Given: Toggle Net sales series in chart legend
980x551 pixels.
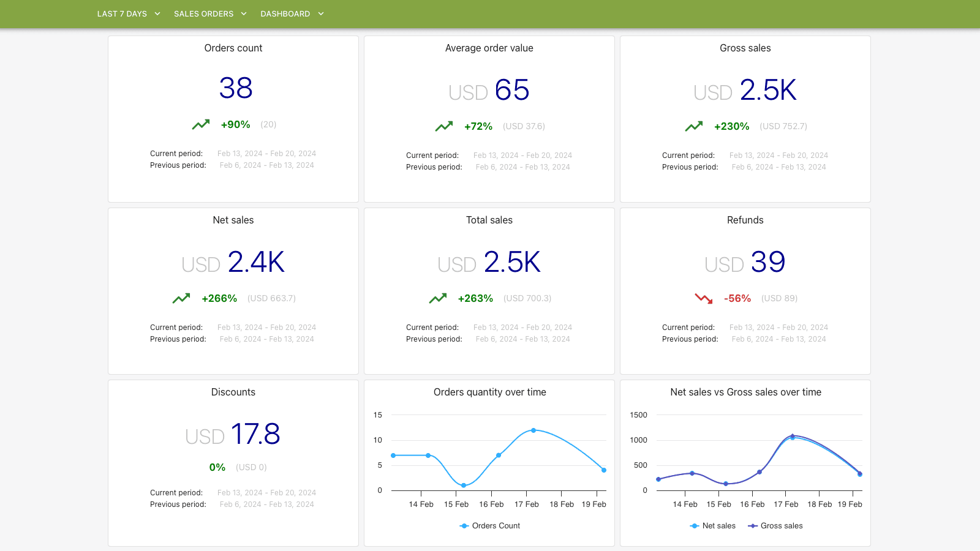Looking at the screenshot, I should pyautogui.click(x=712, y=526).
